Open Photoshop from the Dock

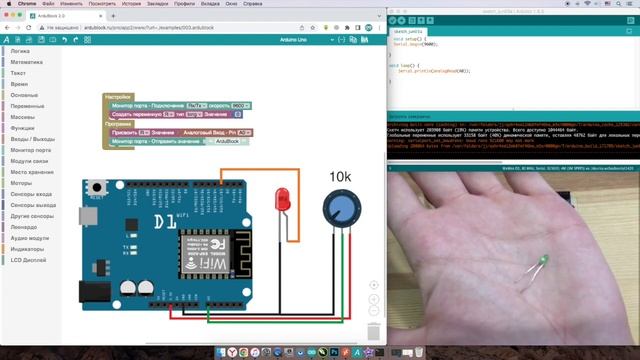[334, 352]
